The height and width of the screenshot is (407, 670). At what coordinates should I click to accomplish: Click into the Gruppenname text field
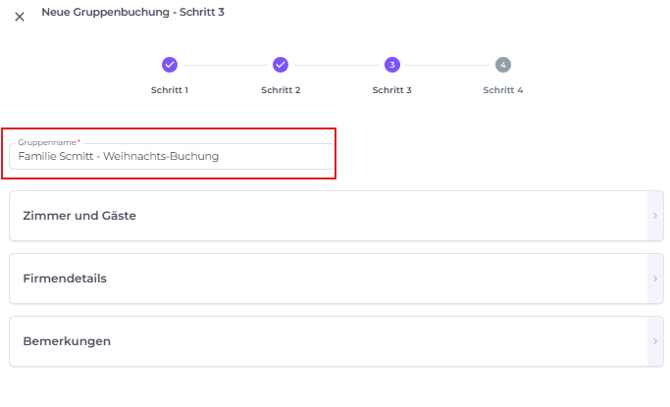(170, 157)
